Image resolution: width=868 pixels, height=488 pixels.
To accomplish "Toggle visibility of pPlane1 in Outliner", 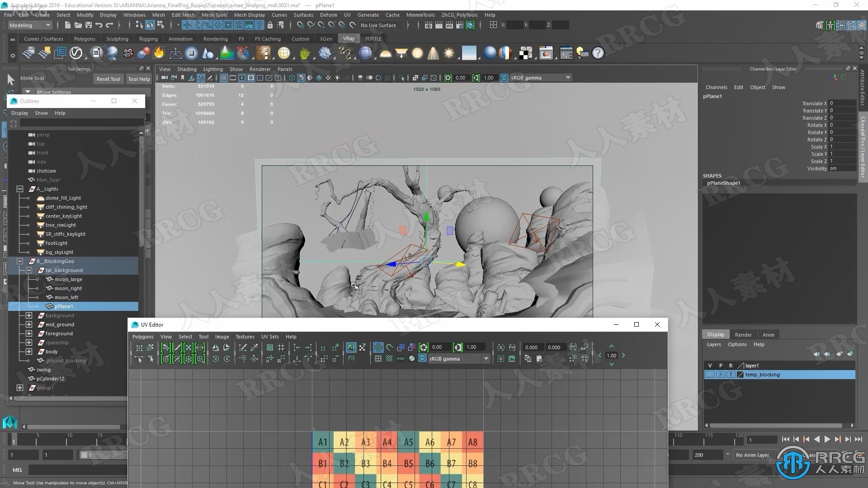I will coord(38,305).
